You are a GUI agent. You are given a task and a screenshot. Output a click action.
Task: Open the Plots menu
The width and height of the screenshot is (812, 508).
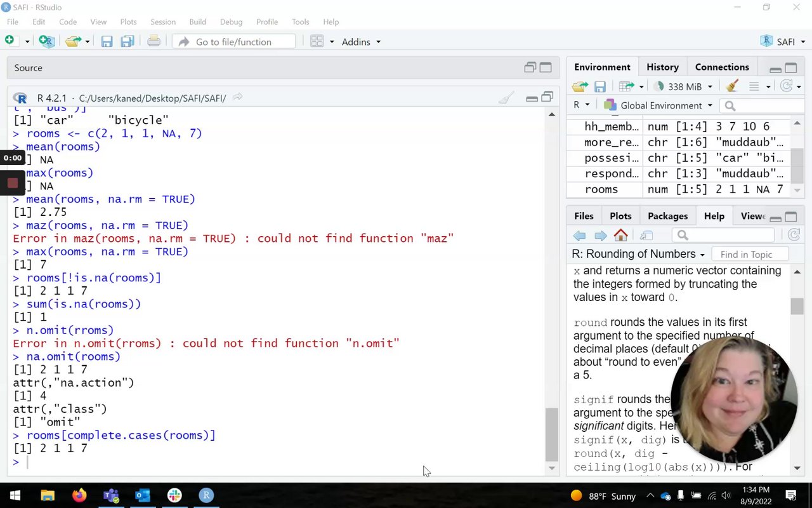click(x=129, y=22)
